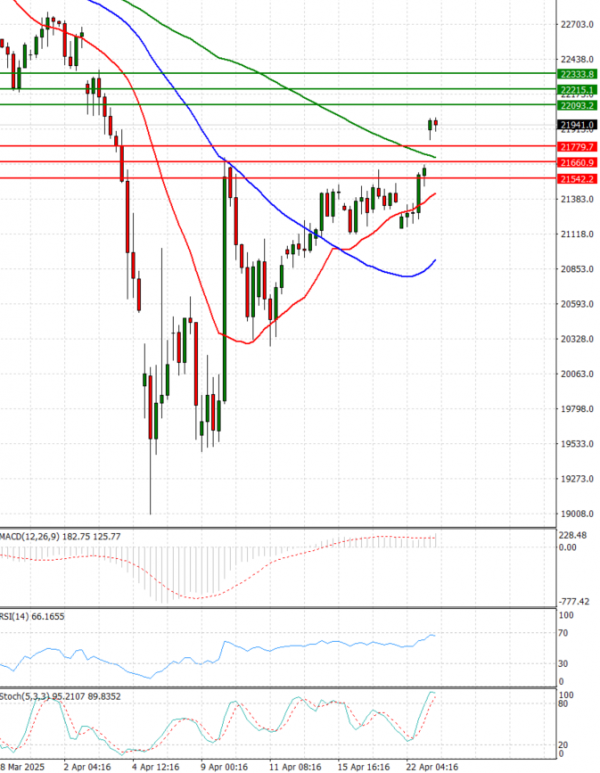600x773 pixels.
Task: Select the MACD(12,26,9) indicator label
Action: tap(60, 536)
